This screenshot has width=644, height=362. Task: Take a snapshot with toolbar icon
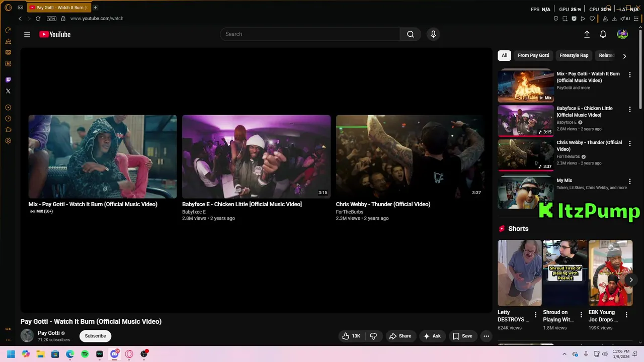[565, 19]
